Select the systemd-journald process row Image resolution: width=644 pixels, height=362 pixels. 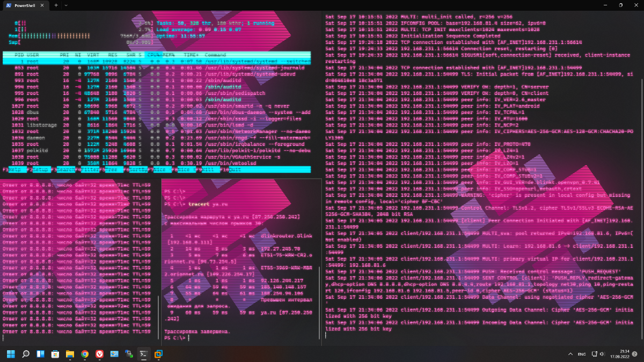[x=157, y=68]
